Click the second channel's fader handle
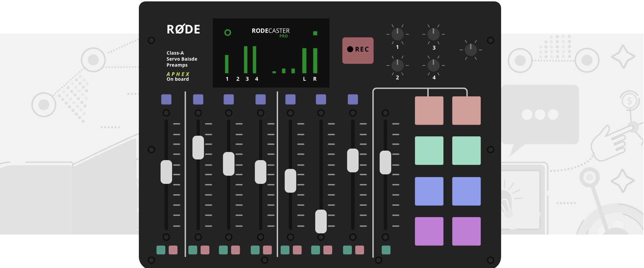This screenshot has height=268, width=644. (198, 147)
